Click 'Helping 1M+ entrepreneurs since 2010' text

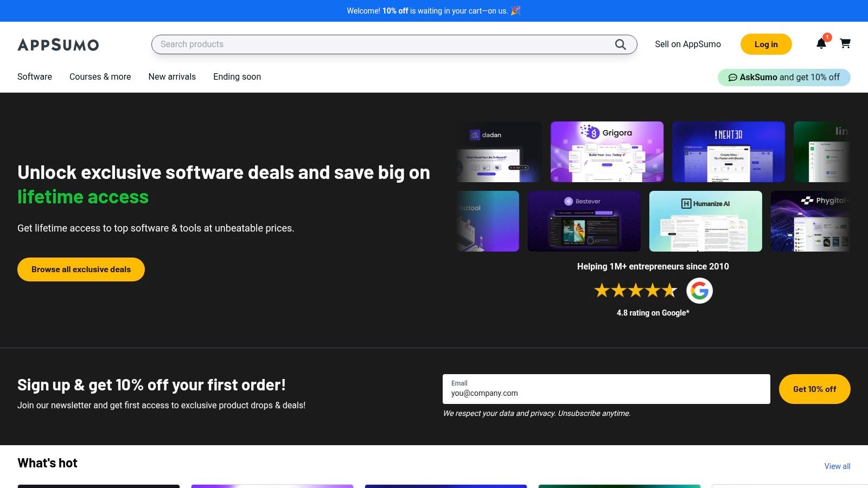tap(653, 266)
